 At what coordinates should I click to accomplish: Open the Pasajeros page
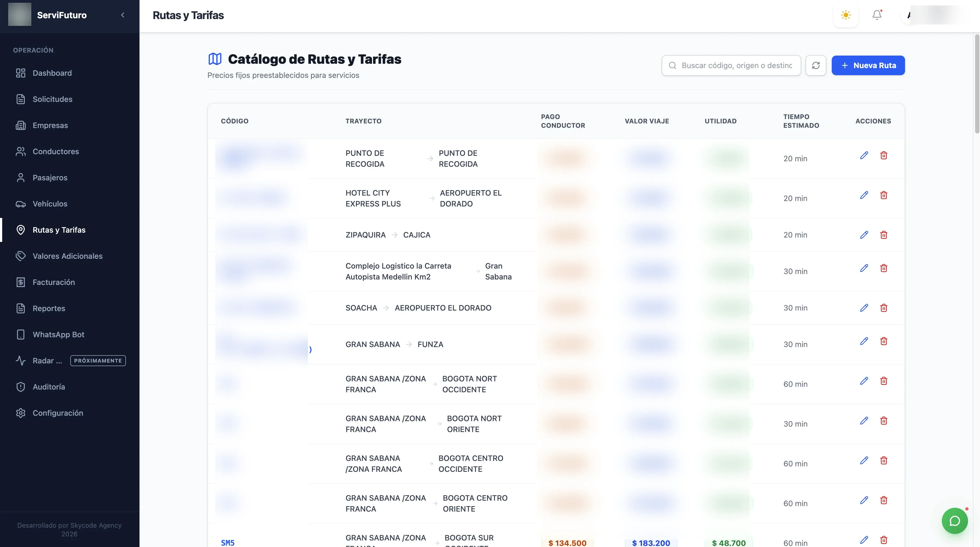(x=70, y=178)
